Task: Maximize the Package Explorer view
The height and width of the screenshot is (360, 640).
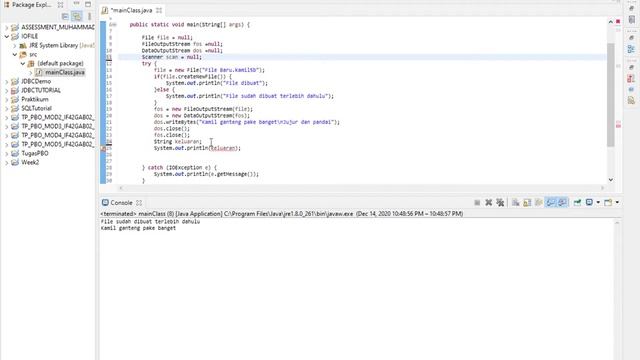Action: pyautogui.click(x=88, y=4)
